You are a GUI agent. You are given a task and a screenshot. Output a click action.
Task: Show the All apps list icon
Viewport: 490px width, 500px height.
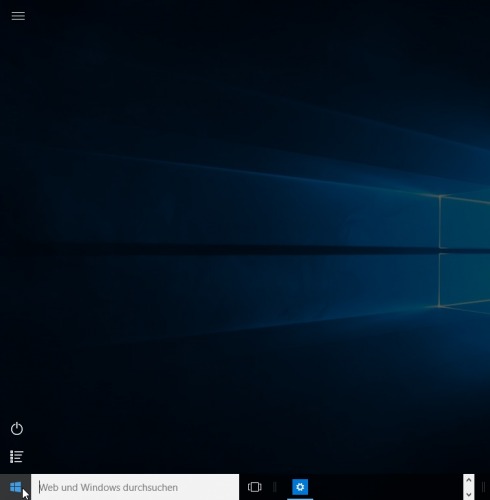click(x=17, y=457)
